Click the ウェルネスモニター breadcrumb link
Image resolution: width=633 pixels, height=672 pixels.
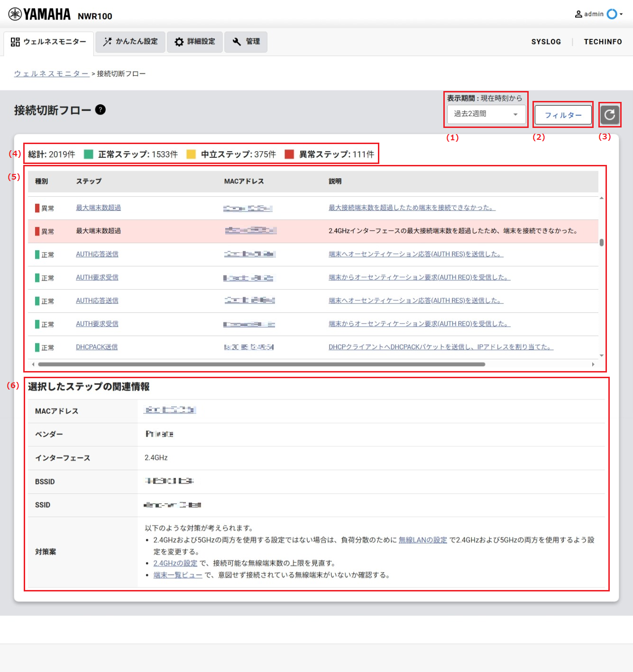click(51, 73)
